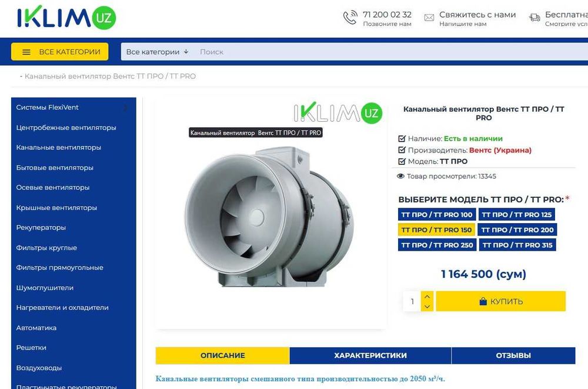This screenshot has height=389, width=588.
Task: Click the Есть в наличии availability text
Action: (473, 138)
